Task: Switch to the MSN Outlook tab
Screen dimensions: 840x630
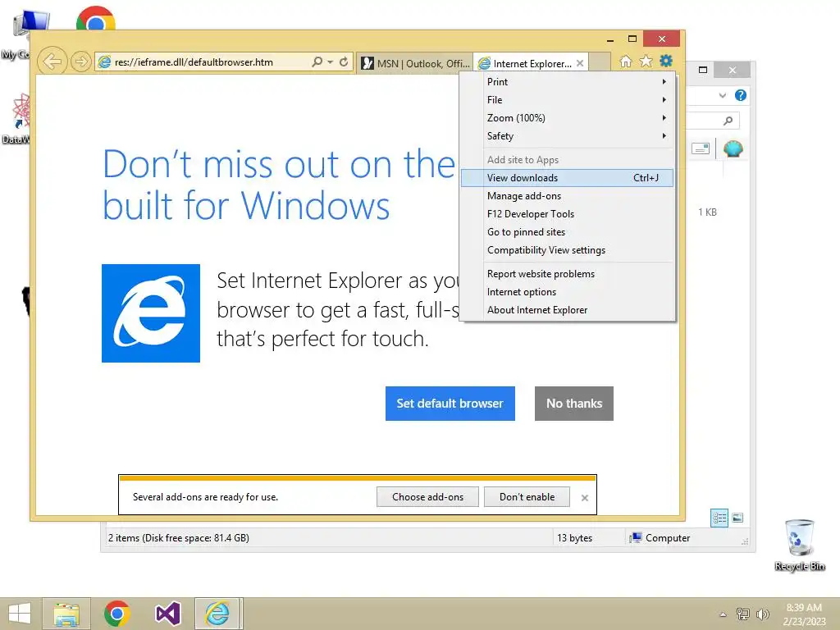Action: point(415,63)
